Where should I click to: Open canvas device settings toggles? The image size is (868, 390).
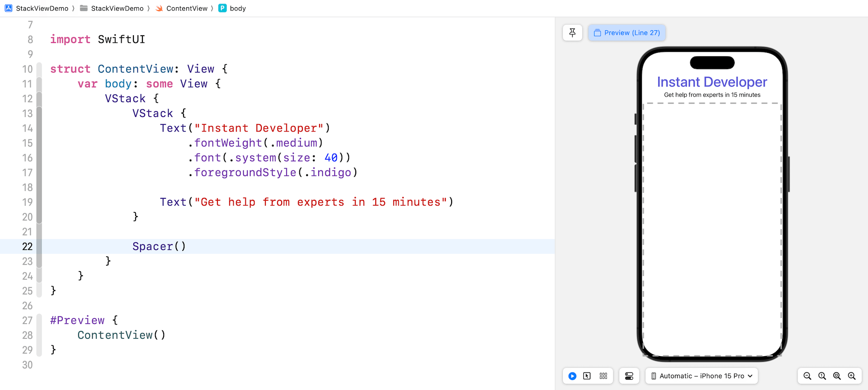[x=629, y=376]
